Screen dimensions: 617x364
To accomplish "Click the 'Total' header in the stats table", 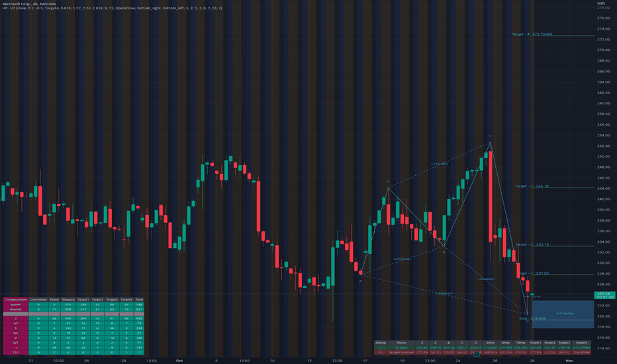I will [x=139, y=299].
